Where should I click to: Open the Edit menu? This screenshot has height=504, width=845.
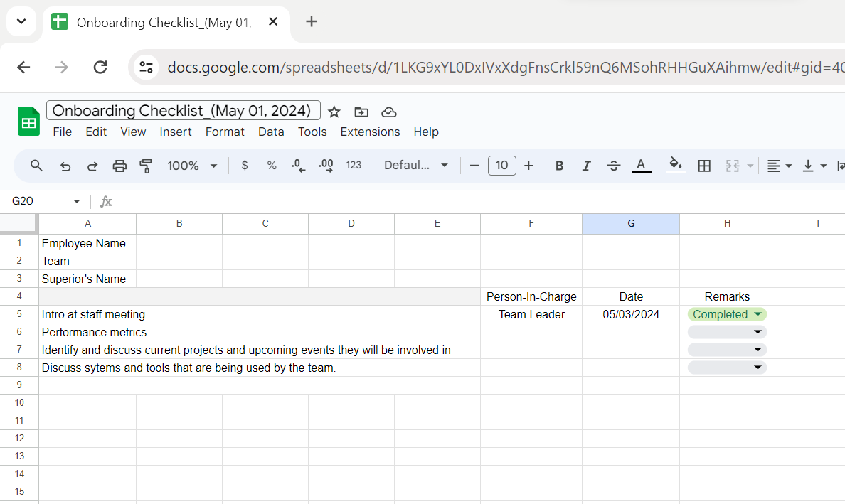(96, 132)
